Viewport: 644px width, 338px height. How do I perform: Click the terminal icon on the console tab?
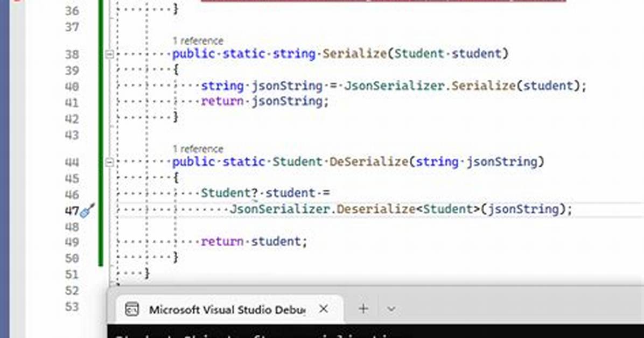pos(132,309)
